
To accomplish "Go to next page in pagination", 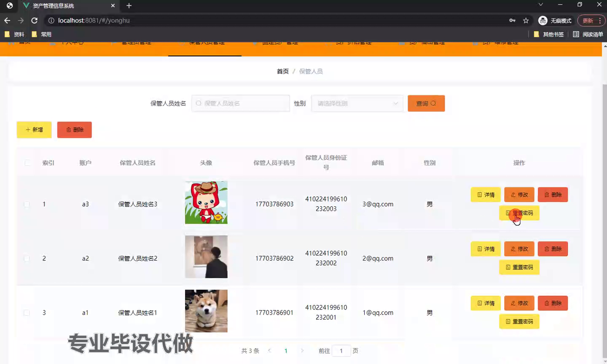I will point(302,351).
